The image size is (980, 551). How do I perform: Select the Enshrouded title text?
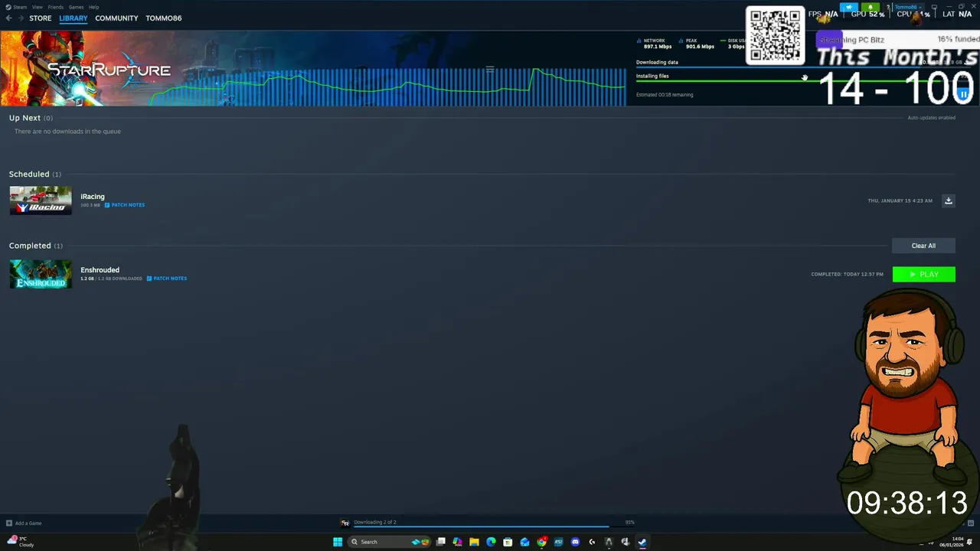click(x=100, y=270)
